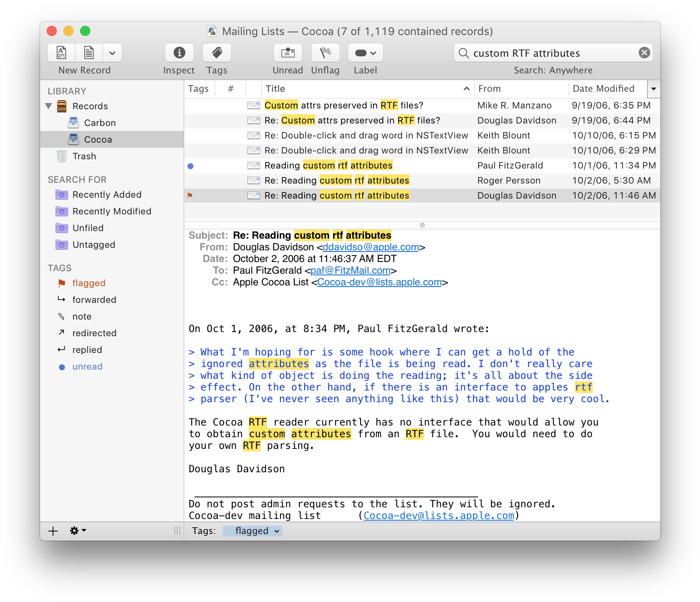Click the add plus button in sidebar footer
The height and width of the screenshot is (602, 700).
53,531
